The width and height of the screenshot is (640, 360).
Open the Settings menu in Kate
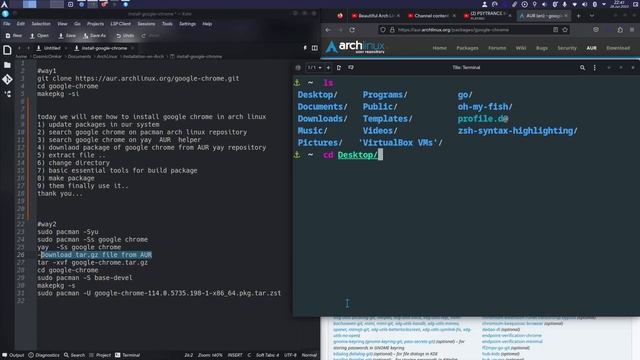click(187, 24)
